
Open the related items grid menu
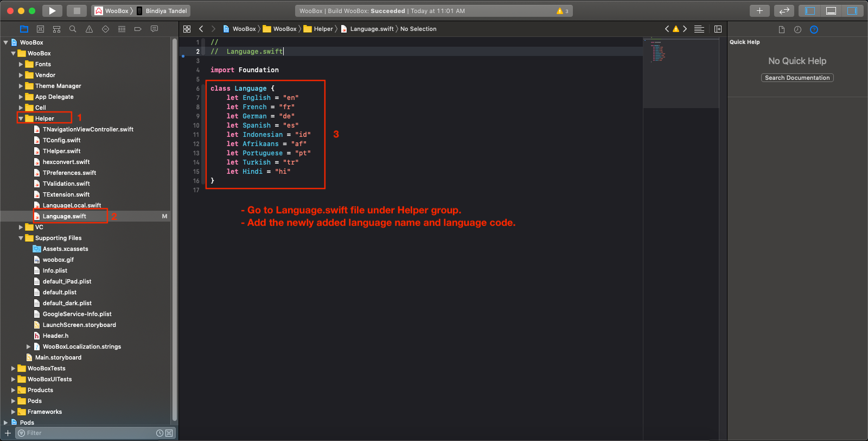[x=187, y=29]
